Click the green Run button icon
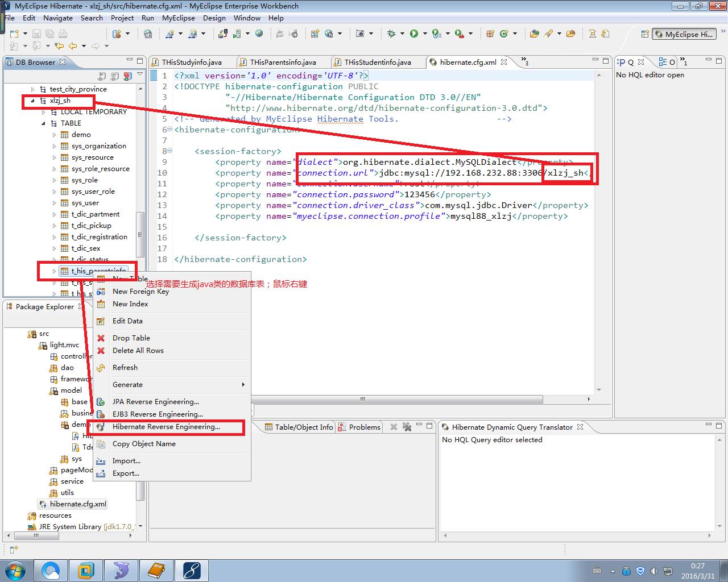The width and height of the screenshot is (728, 582). click(x=414, y=34)
